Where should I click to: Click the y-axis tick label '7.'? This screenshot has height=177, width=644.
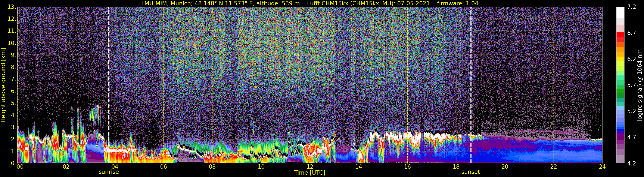13,79
